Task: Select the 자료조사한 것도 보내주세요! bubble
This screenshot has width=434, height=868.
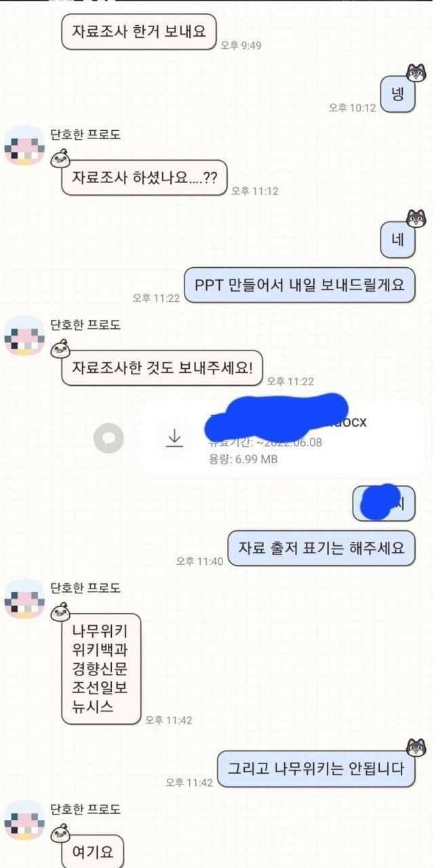Action: click(162, 368)
